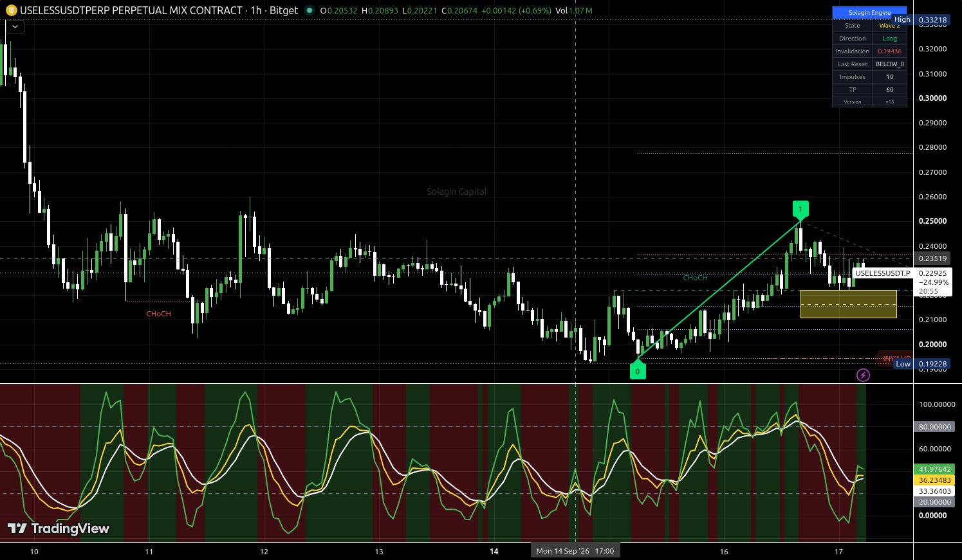Click the yellow oscillator value 36.23483
This screenshot has height=560, width=962.
point(934,480)
